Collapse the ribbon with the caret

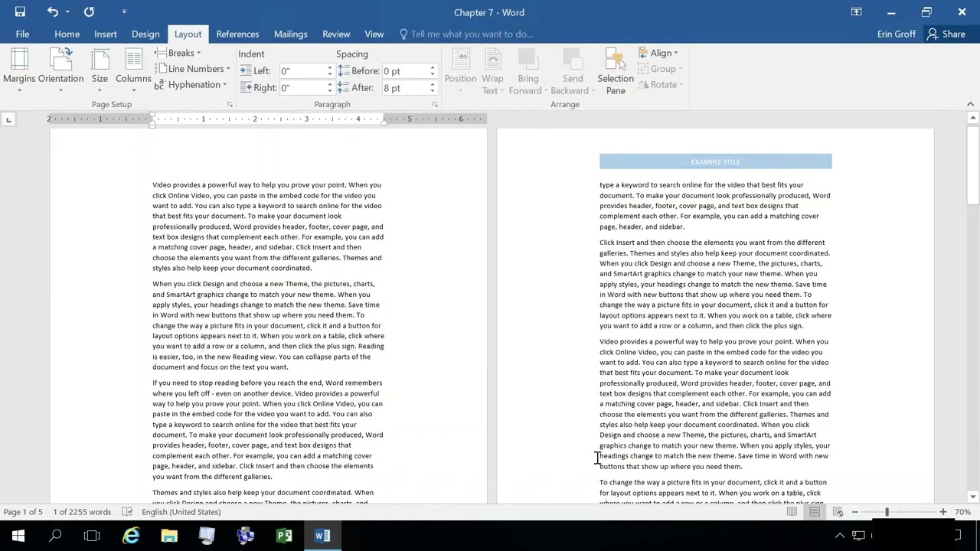coord(970,104)
